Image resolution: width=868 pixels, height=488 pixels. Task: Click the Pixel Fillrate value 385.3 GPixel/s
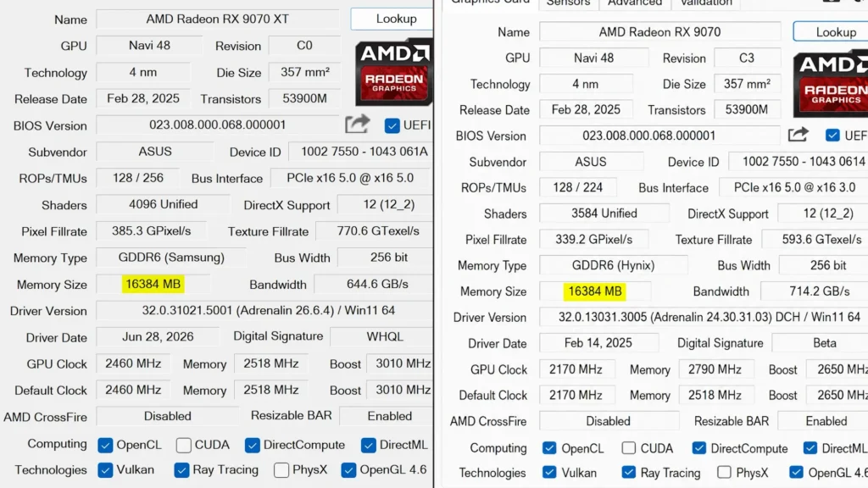(x=151, y=231)
